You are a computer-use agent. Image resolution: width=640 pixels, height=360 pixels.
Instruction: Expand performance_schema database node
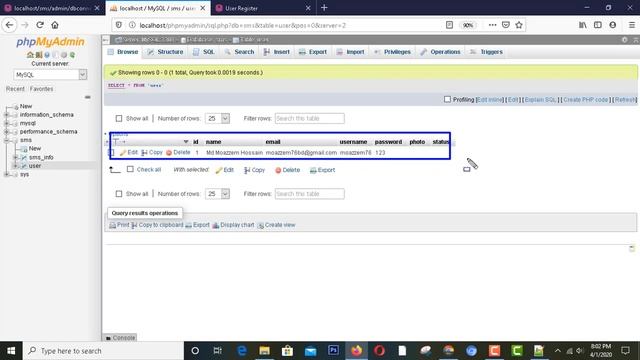pos(7,132)
